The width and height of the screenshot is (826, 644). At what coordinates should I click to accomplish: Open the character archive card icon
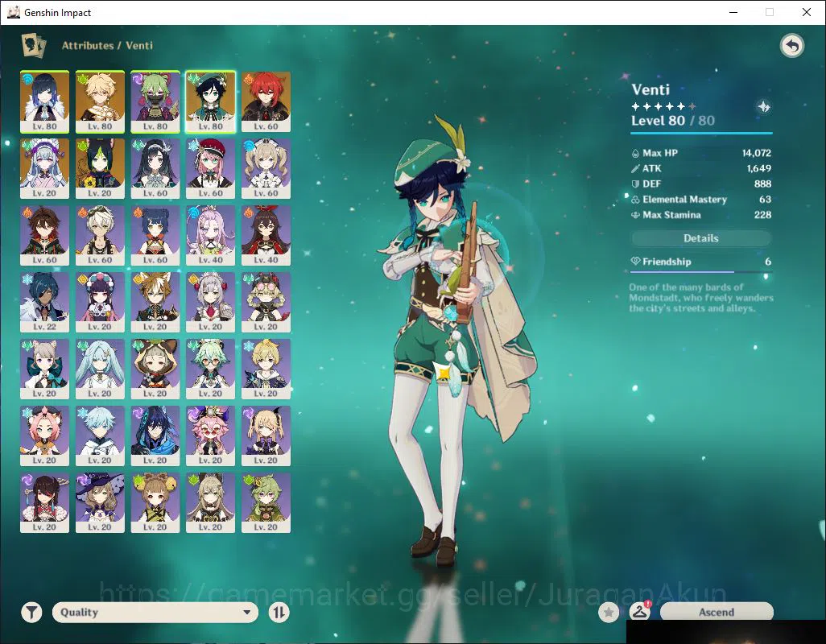point(33,45)
